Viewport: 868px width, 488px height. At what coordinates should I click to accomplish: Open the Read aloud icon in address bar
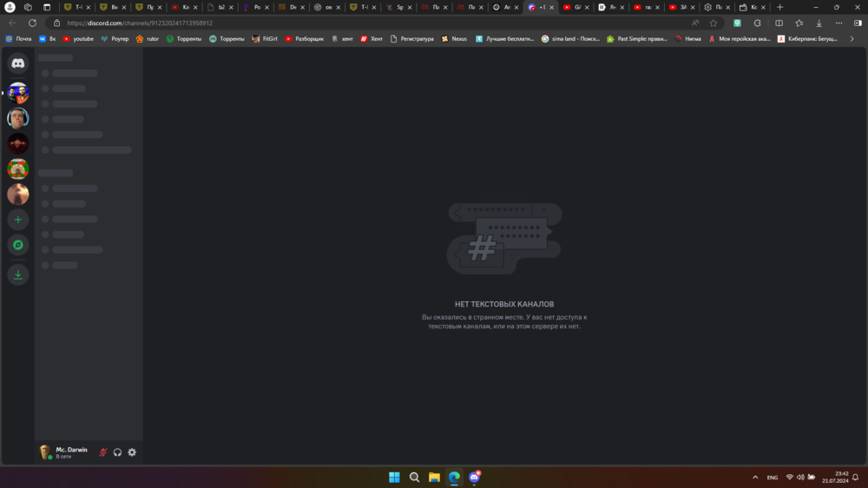[695, 23]
